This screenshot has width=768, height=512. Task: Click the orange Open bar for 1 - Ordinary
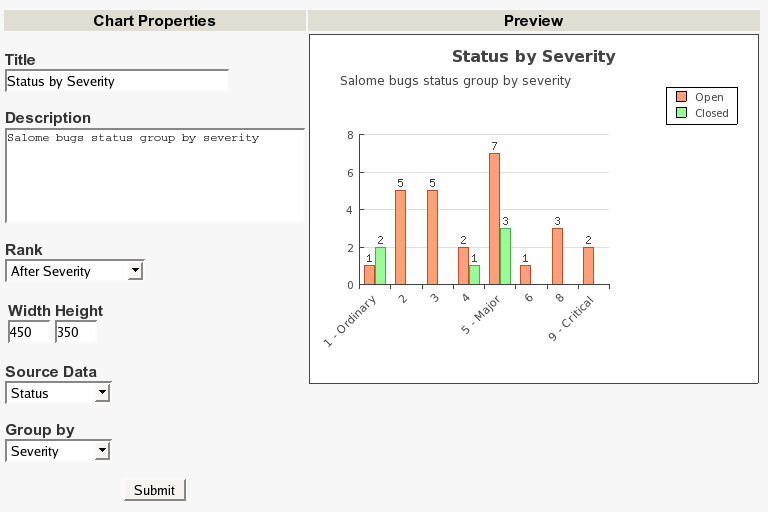(x=369, y=275)
